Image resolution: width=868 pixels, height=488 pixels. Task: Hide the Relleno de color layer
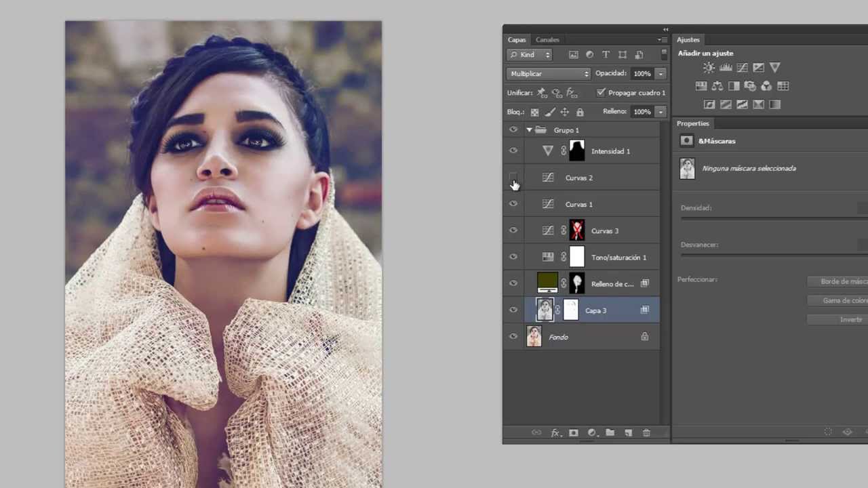point(513,283)
